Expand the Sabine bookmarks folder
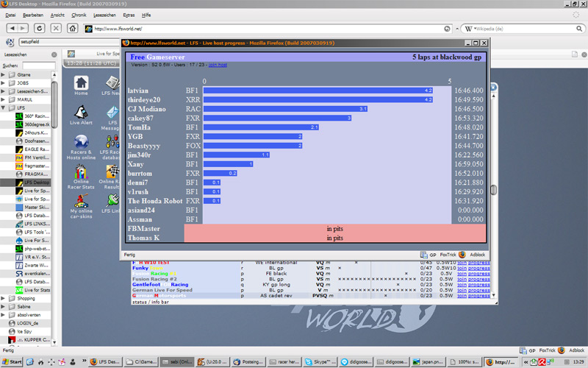 [x=4, y=307]
